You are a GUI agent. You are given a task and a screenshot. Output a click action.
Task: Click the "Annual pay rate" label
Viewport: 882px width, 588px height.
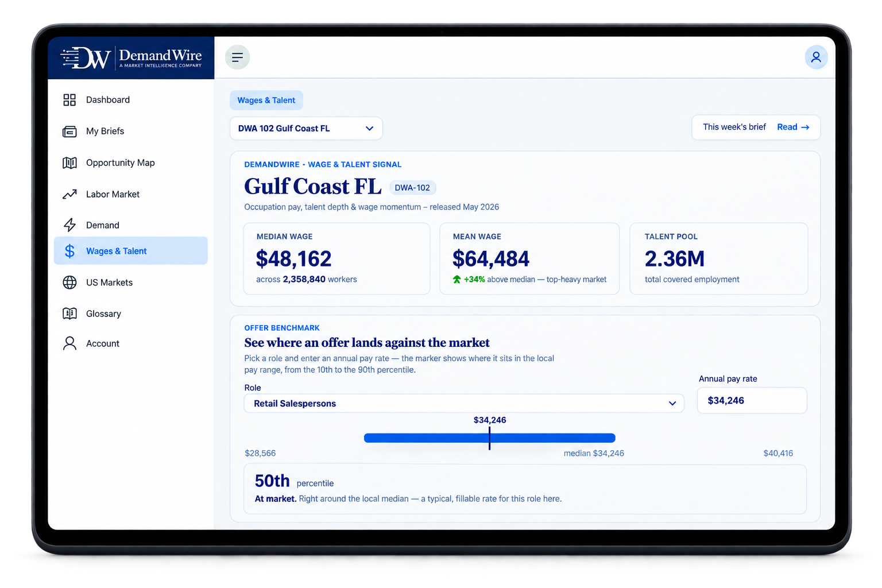coord(728,379)
